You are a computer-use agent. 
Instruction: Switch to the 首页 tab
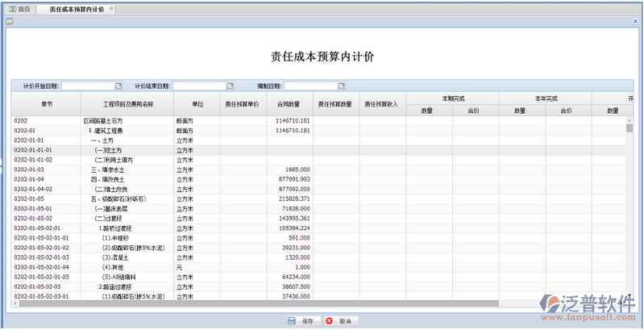20,9
